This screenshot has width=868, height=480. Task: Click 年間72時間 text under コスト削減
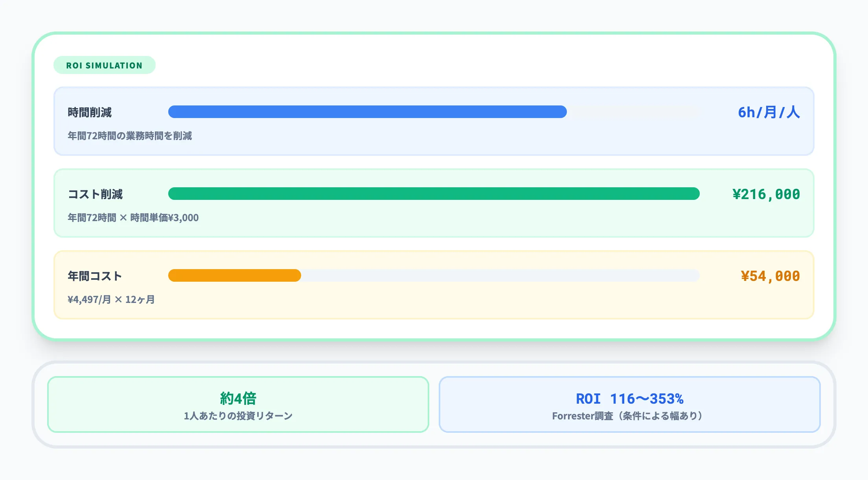coord(92,218)
